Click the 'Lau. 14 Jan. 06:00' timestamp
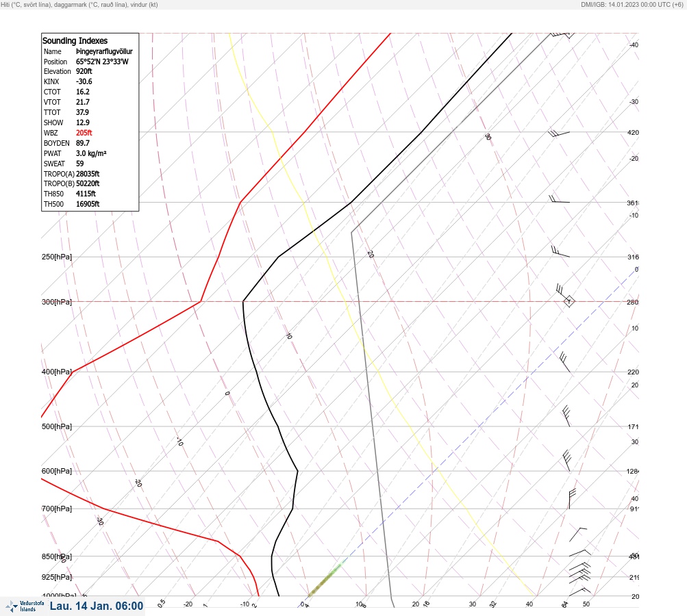Image resolution: width=687 pixels, height=616 pixels. [97, 606]
